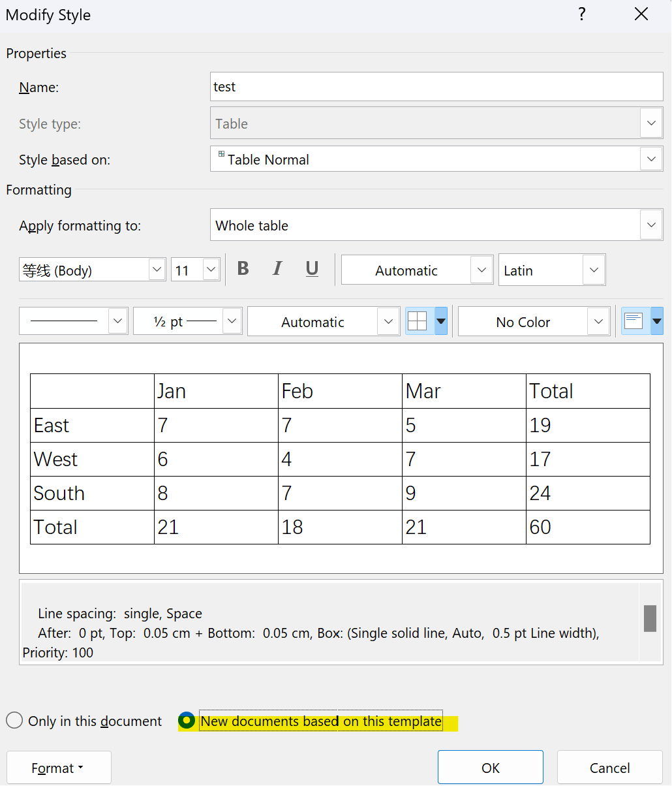Open the Format menu button
This screenshot has height=786, width=672.
click(x=59, y=768)
